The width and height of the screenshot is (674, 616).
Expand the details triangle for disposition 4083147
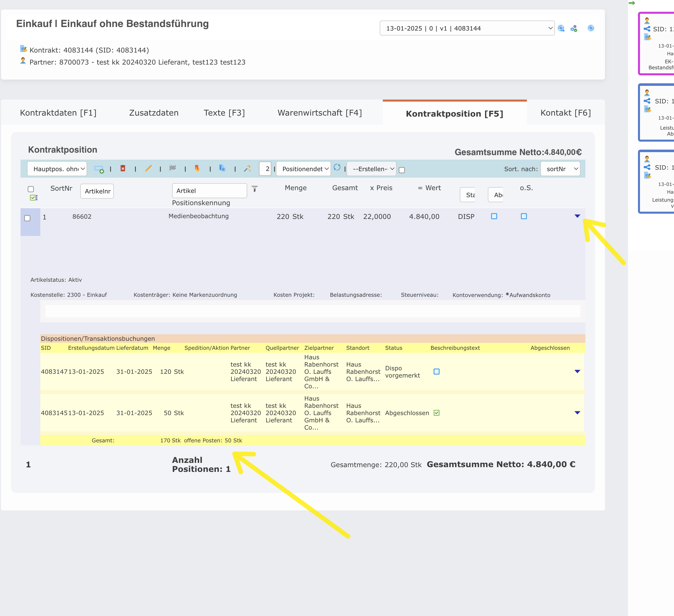(x=577, y=371)
